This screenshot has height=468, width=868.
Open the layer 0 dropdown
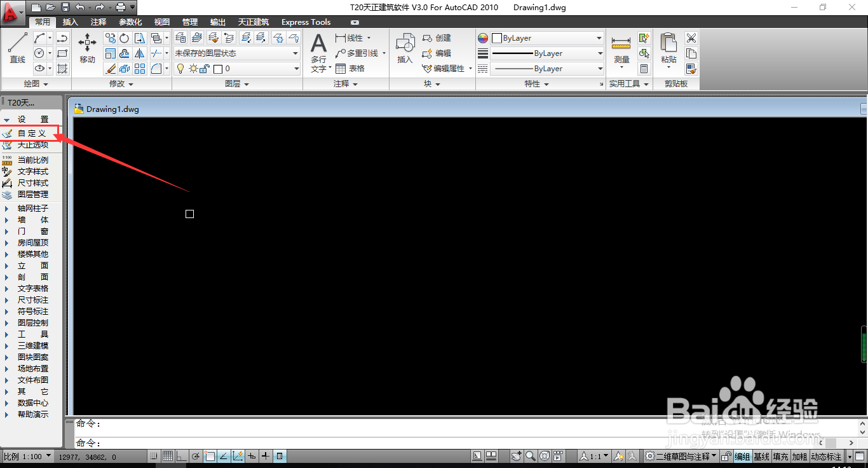coord(236,69)
